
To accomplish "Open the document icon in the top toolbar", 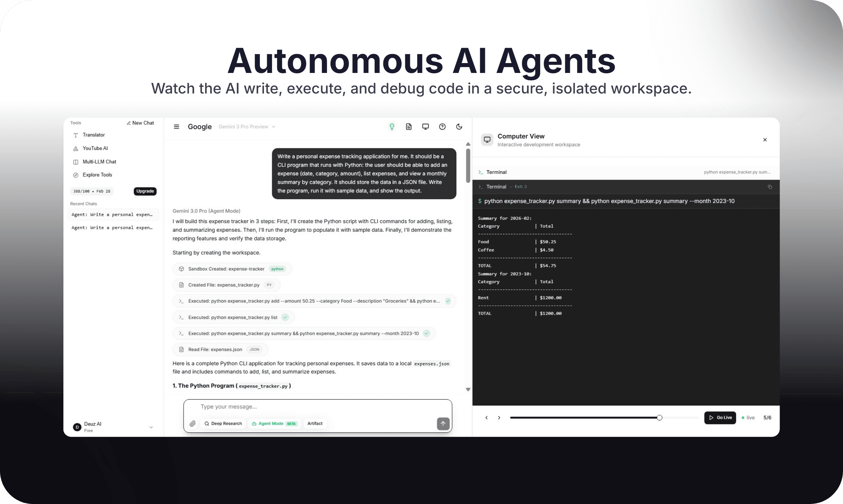I will 408,126.
